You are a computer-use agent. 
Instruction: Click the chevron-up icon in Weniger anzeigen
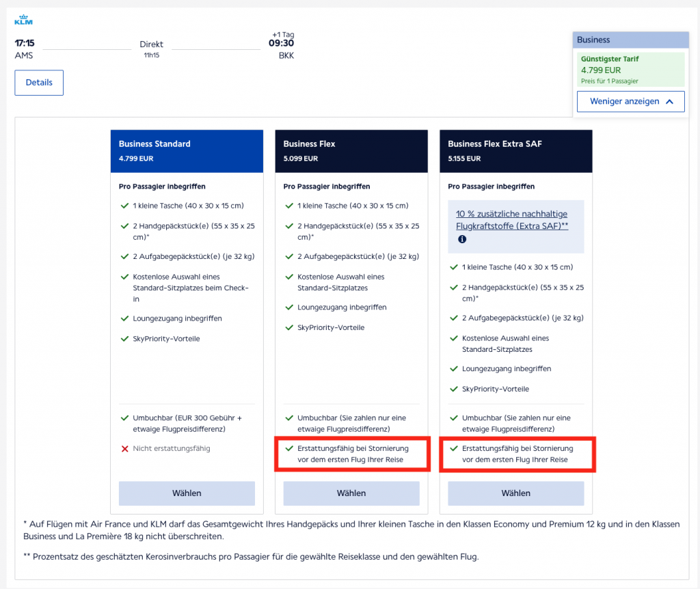tap(669, 102)
